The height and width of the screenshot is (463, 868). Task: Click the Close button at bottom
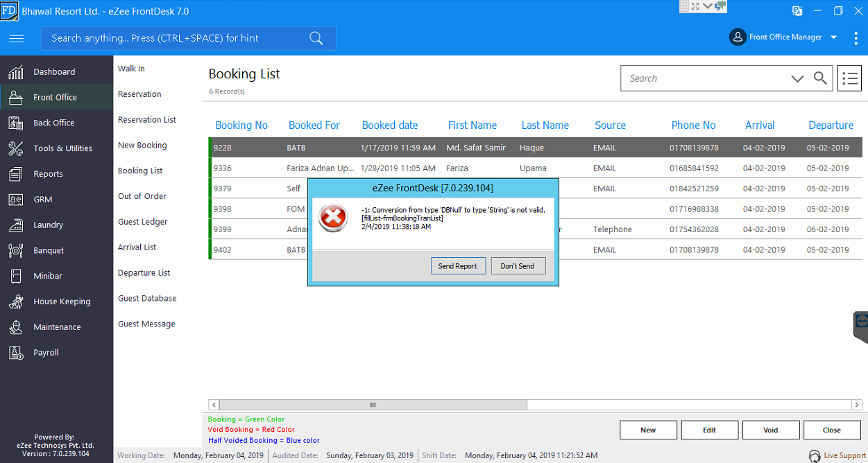(832, 430)
